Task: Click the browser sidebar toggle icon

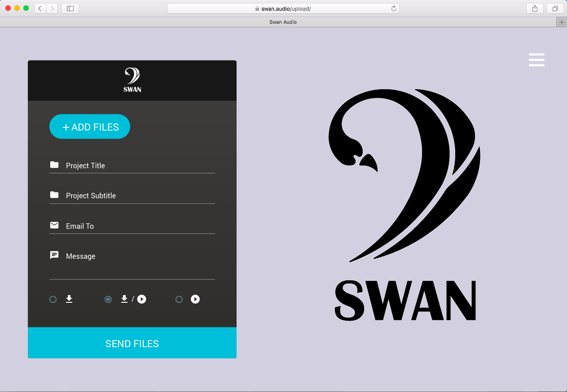Action: [x=70, y=8]
